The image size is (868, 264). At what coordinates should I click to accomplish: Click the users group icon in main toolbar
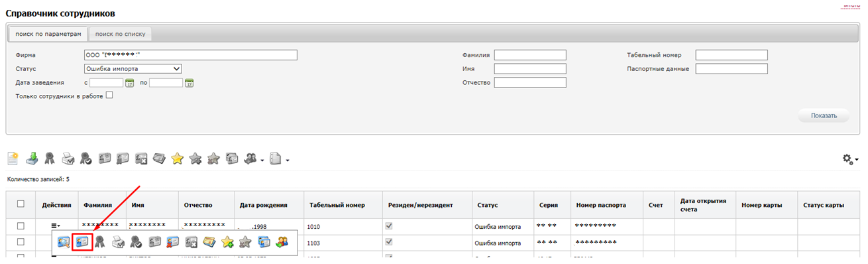250,158
